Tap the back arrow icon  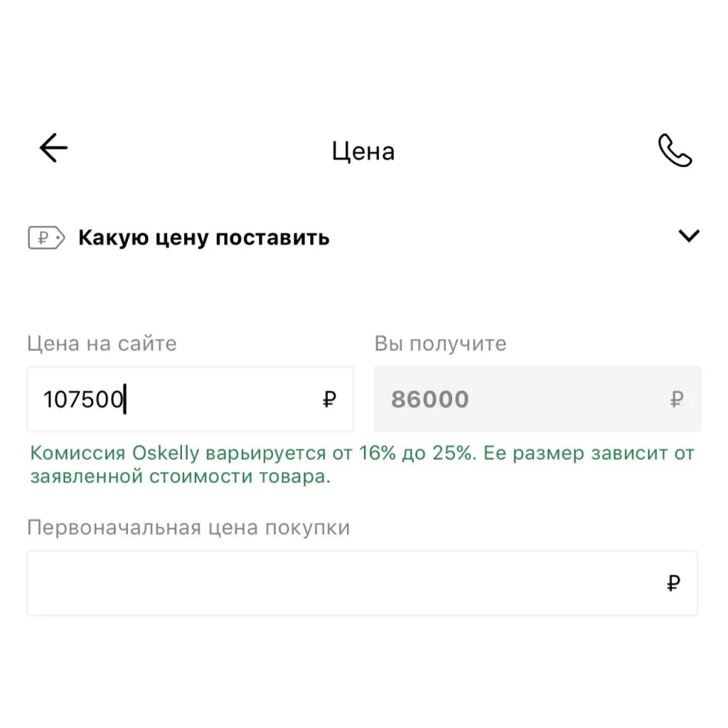[53, 149]
